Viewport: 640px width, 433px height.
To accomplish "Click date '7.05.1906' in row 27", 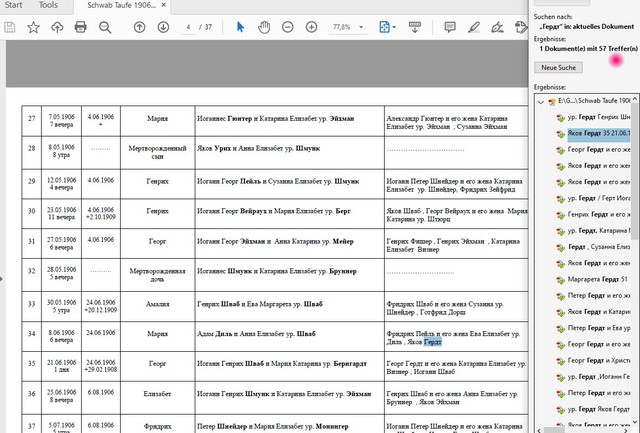I will pos(61,117).
